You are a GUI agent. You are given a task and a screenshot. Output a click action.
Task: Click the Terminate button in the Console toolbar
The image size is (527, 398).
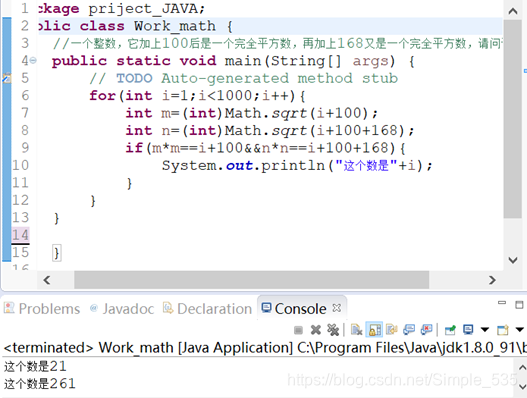[x=298, y=330]
